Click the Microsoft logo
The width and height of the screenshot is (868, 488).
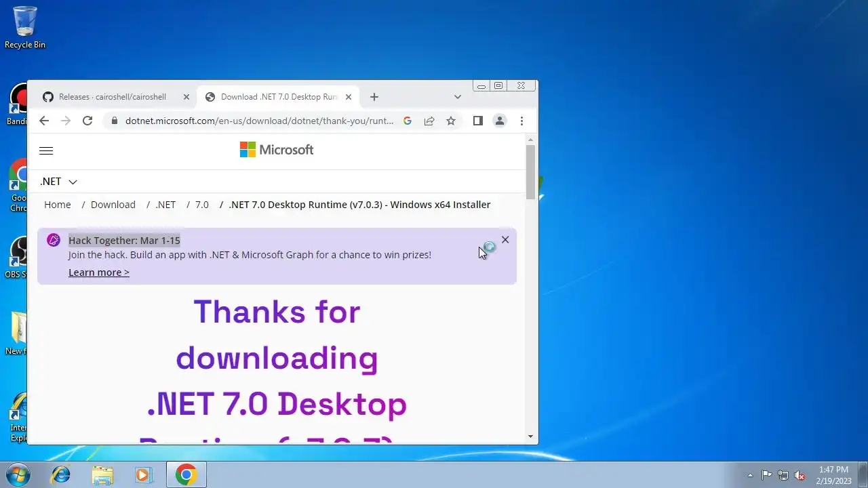(x=277, y=150)
